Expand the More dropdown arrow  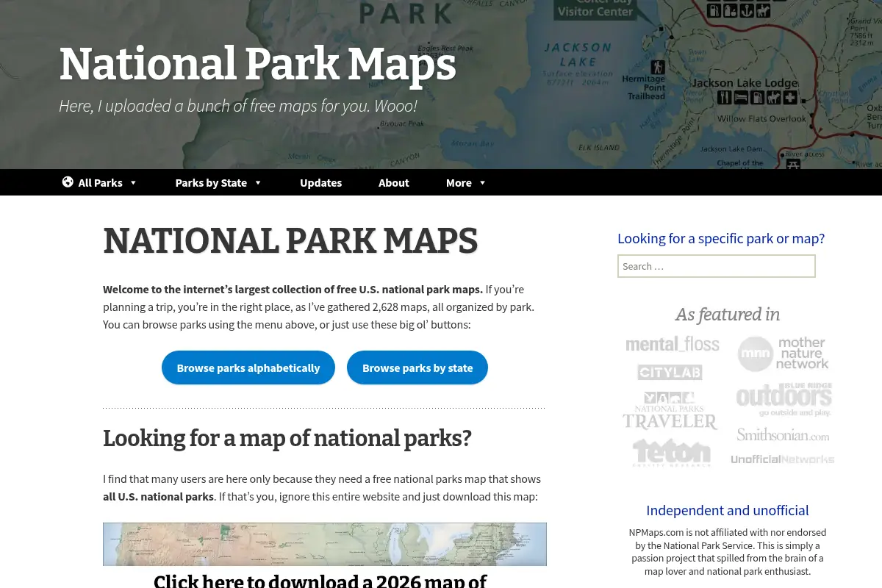tap(483, 183)
